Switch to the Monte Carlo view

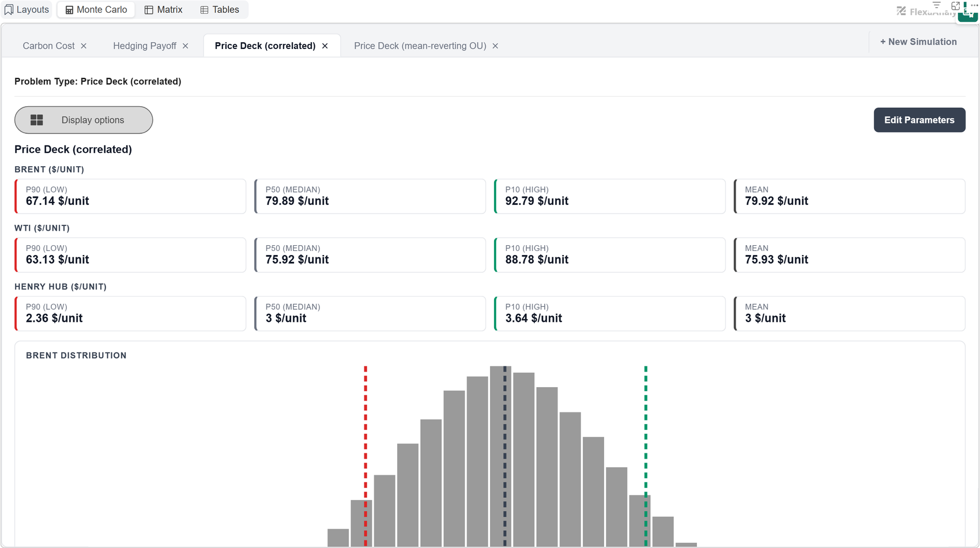[x=96, y=10]
